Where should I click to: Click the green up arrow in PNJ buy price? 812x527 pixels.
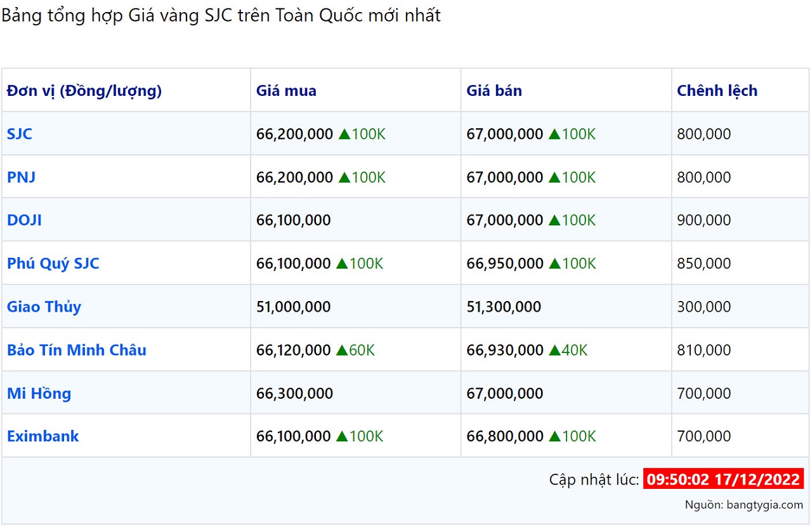point(344,177)
